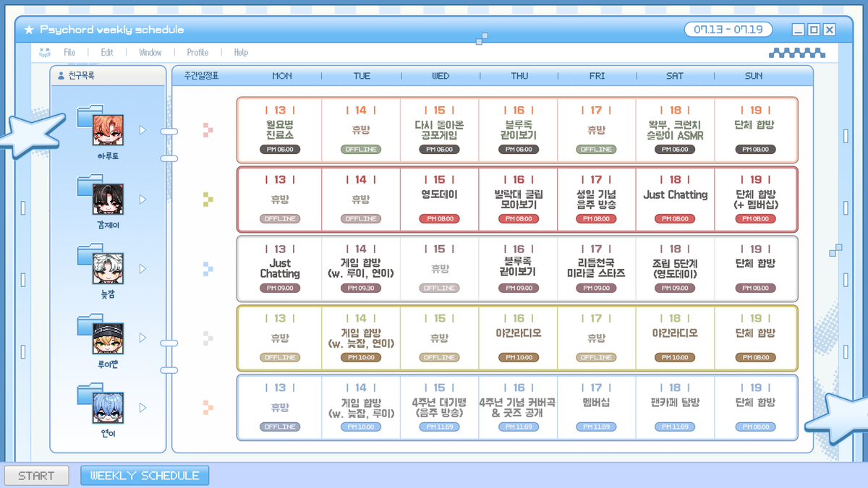Select 발락대 클립 모아보기 entry
Image resolution: width=868 pixels, height=488 pixels.
coord(519,200)
